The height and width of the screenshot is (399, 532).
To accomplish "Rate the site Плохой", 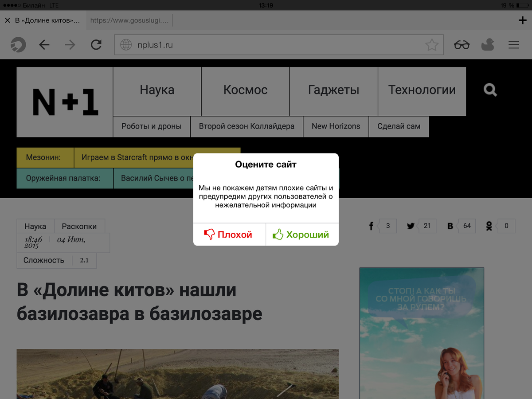I will pos(229,235).
